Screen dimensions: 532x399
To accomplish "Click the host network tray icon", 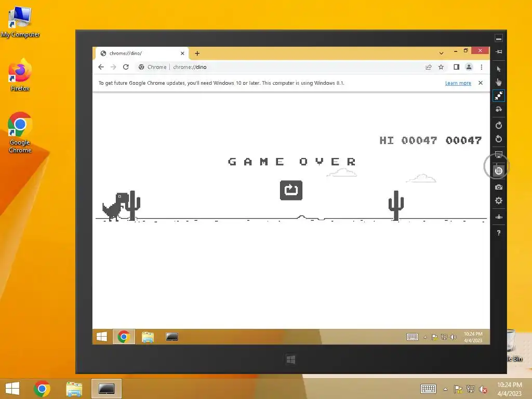I will tap(471, 389).
